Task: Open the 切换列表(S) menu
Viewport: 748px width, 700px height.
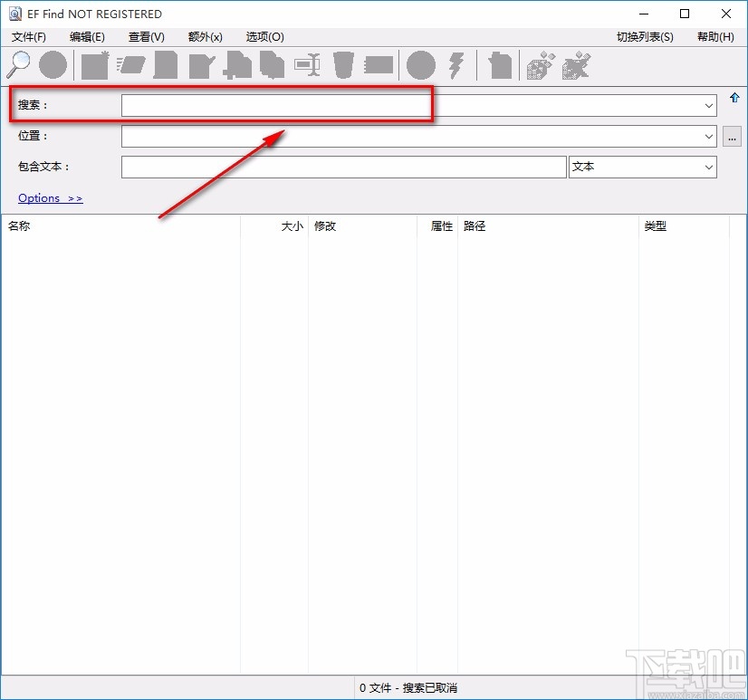Action: (645, 37)
